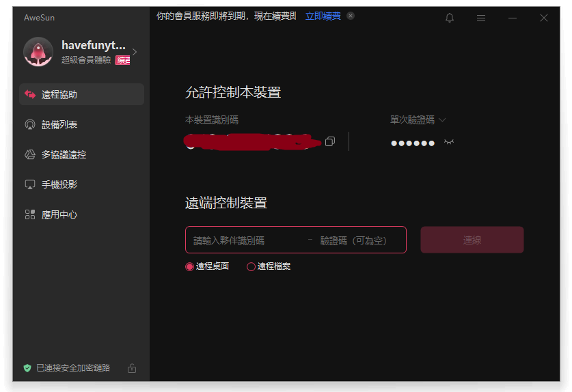
Task: Dismiss the membership expiry banner
Action: pos(351,16)
